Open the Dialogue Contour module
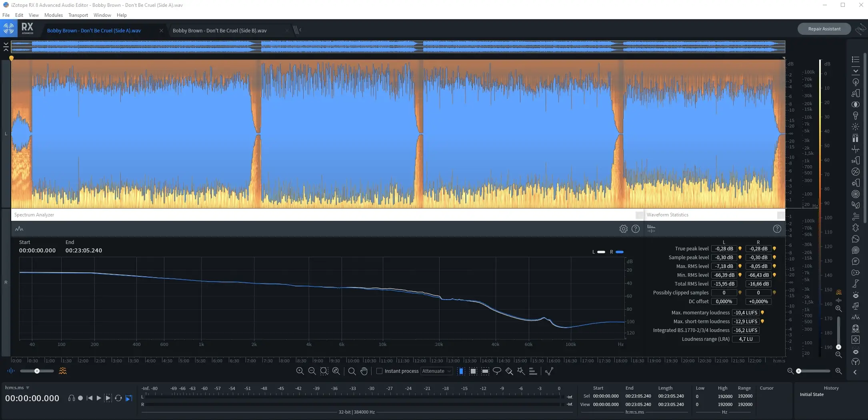 pos(856,239)
